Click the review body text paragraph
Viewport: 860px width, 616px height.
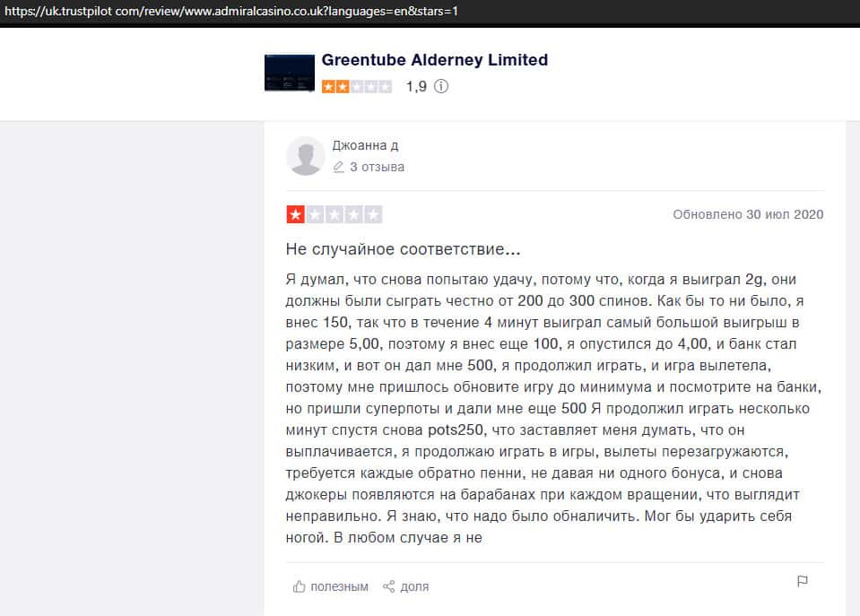553,408
